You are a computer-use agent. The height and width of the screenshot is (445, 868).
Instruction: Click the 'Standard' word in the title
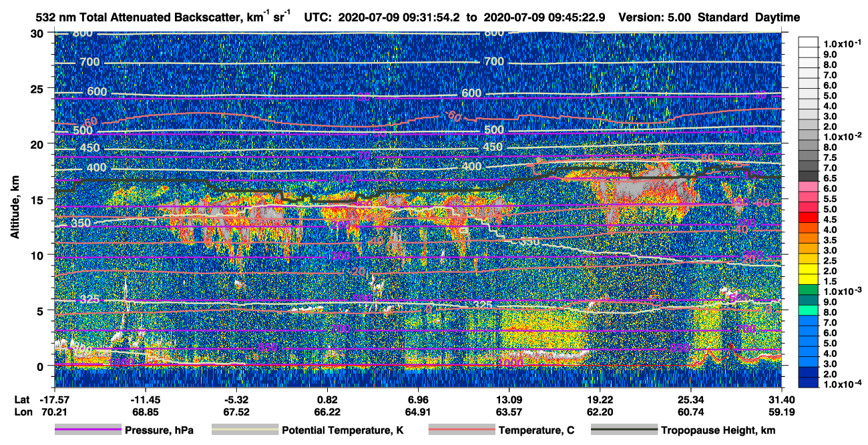[722, 17]
